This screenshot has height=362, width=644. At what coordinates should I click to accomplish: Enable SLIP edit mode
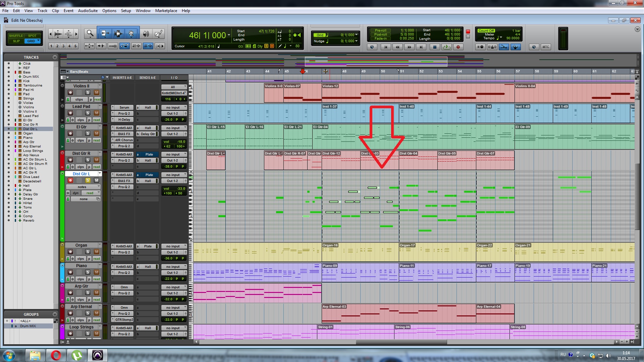[16, 41]
